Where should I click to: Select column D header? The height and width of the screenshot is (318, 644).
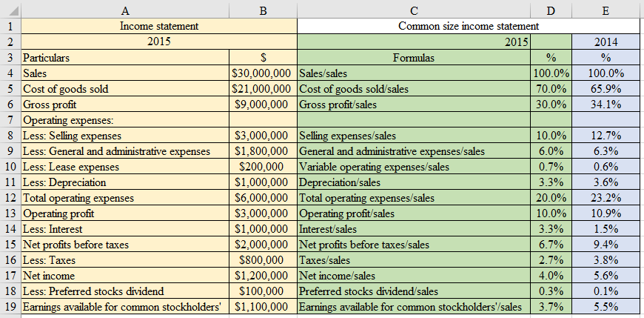(551, 10)
